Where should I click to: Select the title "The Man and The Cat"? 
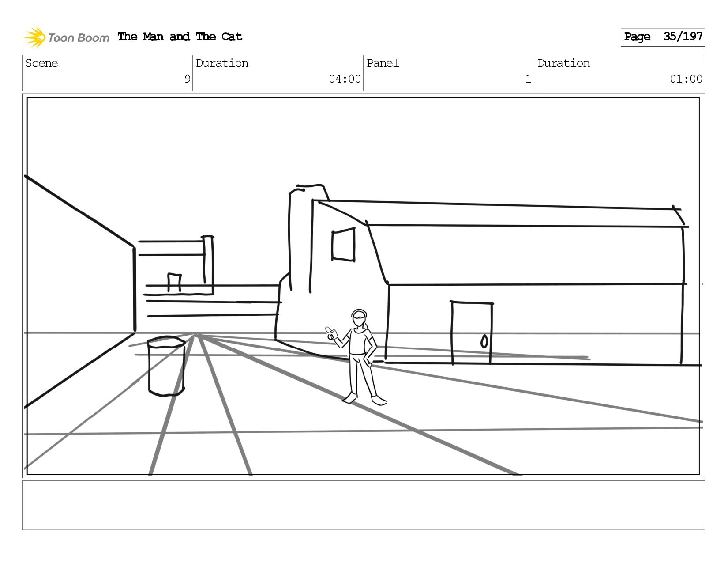(x=180, y=37)
